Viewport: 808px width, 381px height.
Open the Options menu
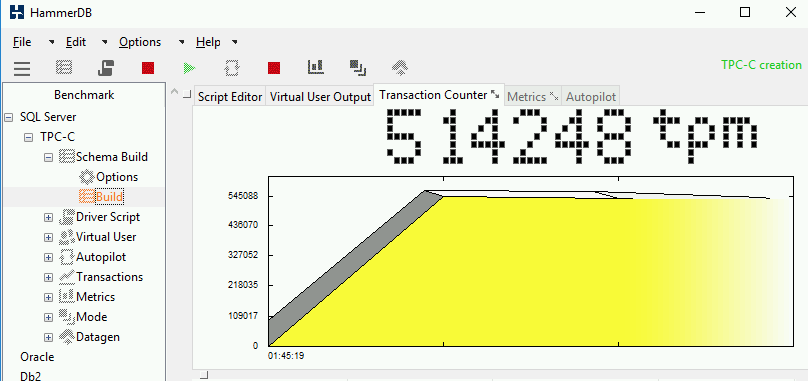pos(140,42)
